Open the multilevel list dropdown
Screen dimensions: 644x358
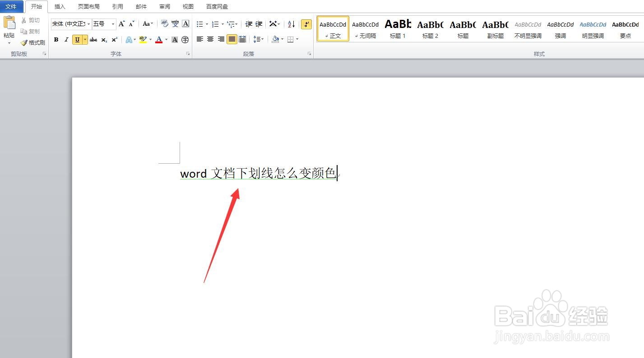click(232, 24)
